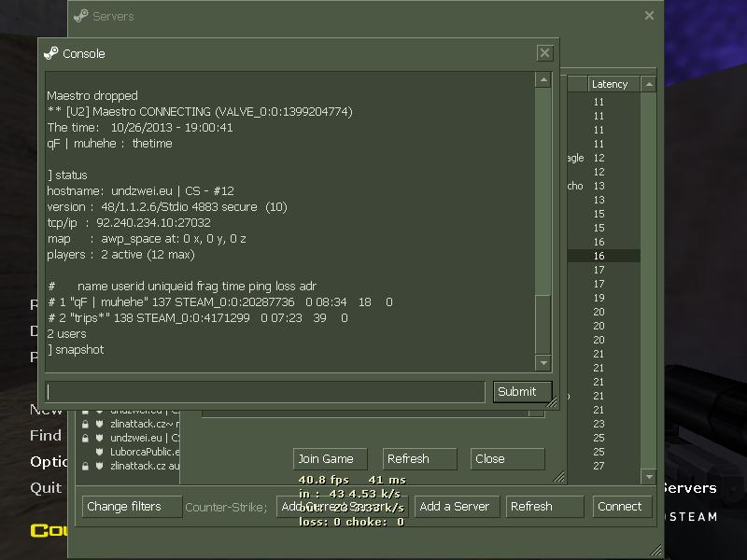747x560 pixels.
Task: Select the server row with latency 23
Action: (x=604, y=424)
